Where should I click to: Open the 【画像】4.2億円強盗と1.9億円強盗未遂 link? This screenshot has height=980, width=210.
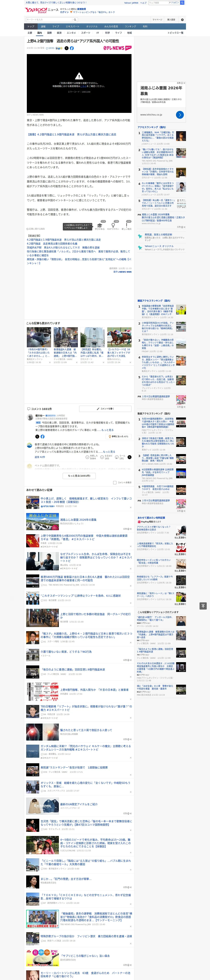[71, 134]
